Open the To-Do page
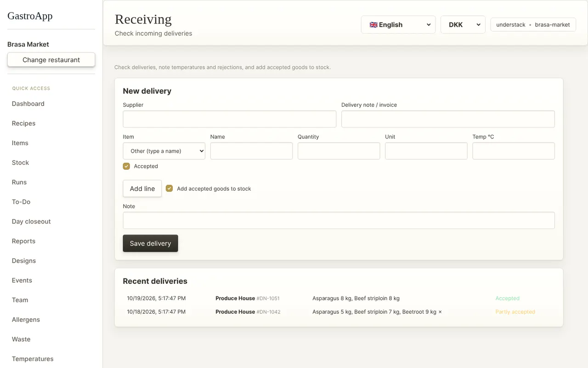Image resolution: width=588 pixels, height=368 pixels. click(x=21, y=202)
